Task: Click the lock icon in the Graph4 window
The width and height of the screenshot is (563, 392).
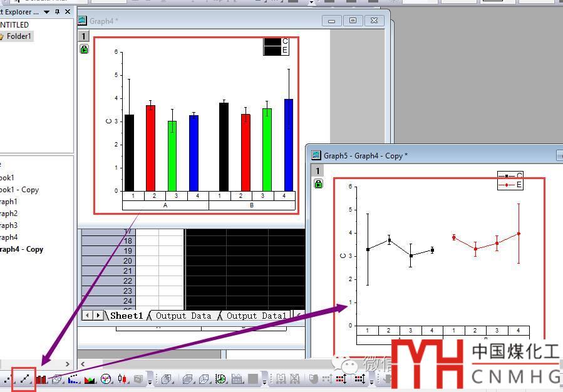Action: pyautogui.click(x=84, y=49)
